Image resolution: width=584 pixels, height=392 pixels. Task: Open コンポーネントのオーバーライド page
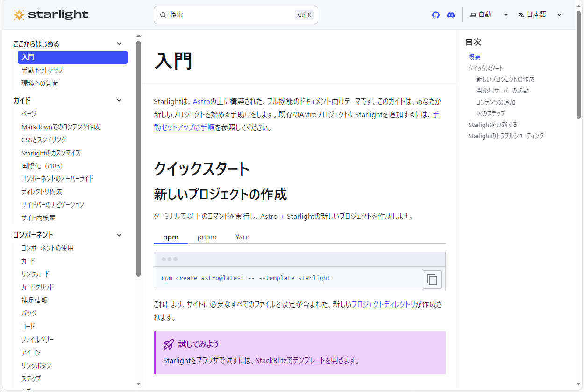(x=57, y=179)
